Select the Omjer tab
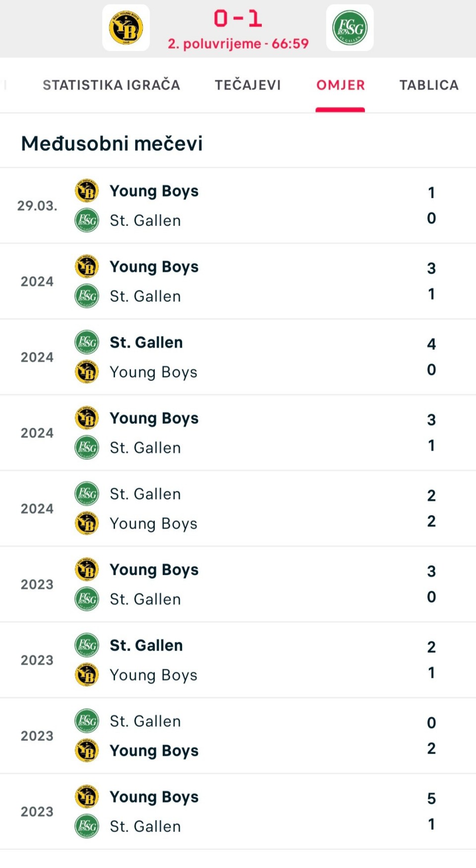 click(x=340, y=85)
